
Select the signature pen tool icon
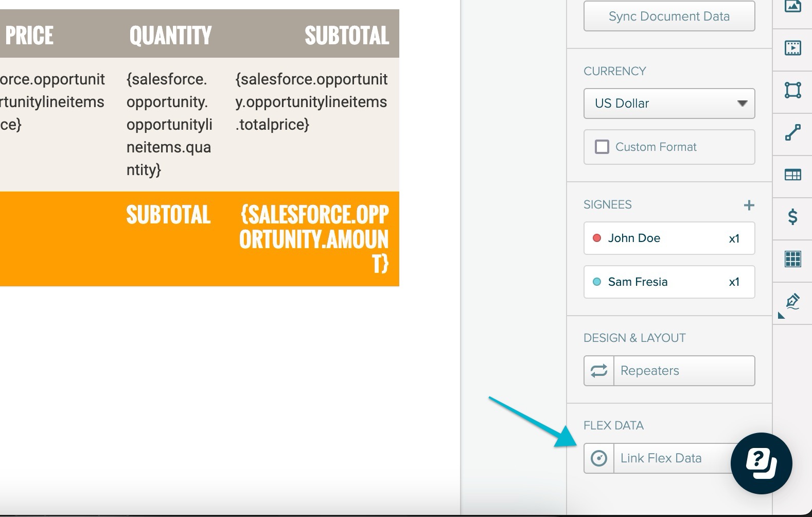pos(792,301)
